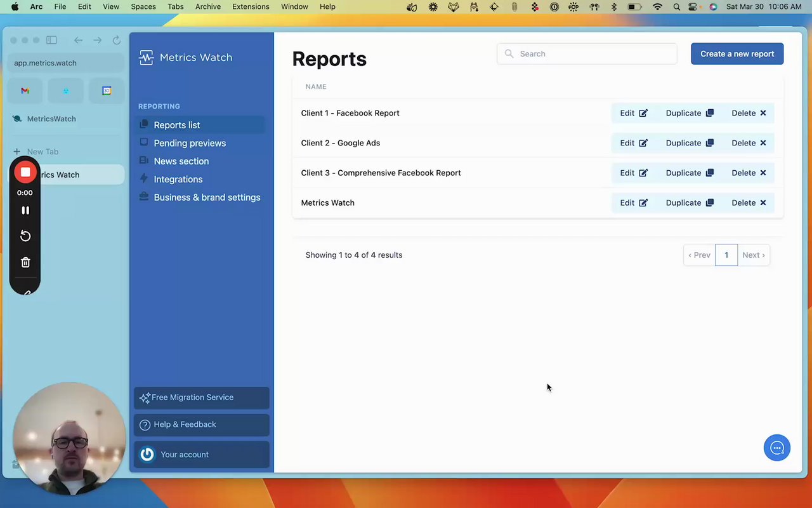812x508 pixels.
Task: Click the date and time display
Action: 764,7
